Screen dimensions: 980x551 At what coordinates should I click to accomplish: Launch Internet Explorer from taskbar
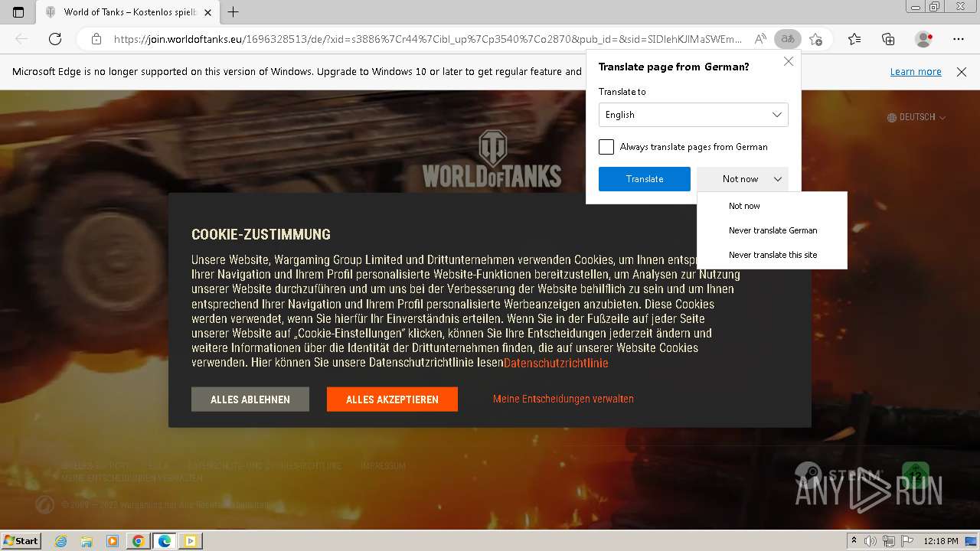coord(61,541)
